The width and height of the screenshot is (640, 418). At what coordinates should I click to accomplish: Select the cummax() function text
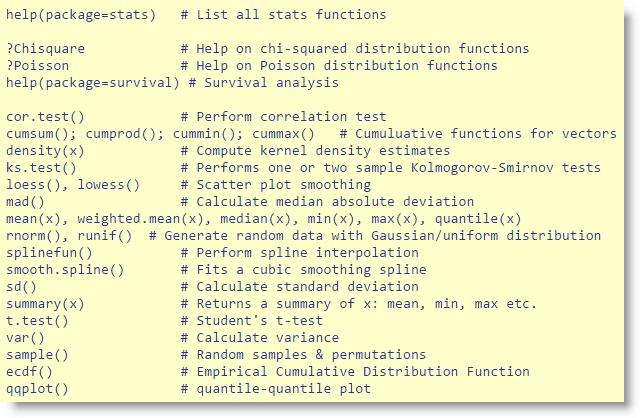[284, 134]
